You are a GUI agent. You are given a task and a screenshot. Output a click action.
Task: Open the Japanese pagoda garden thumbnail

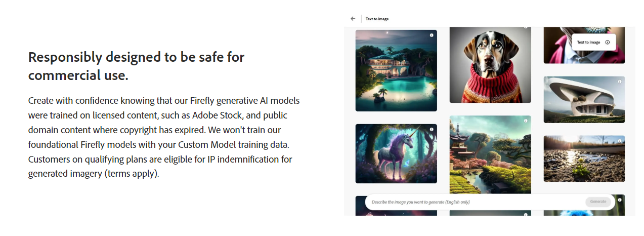pos(490,154)
